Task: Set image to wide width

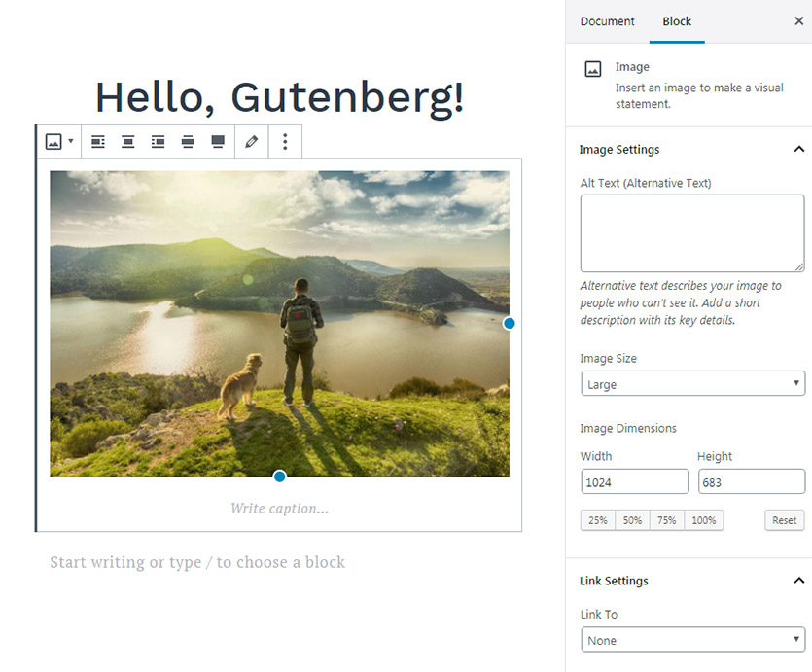Action: point(188,141)
